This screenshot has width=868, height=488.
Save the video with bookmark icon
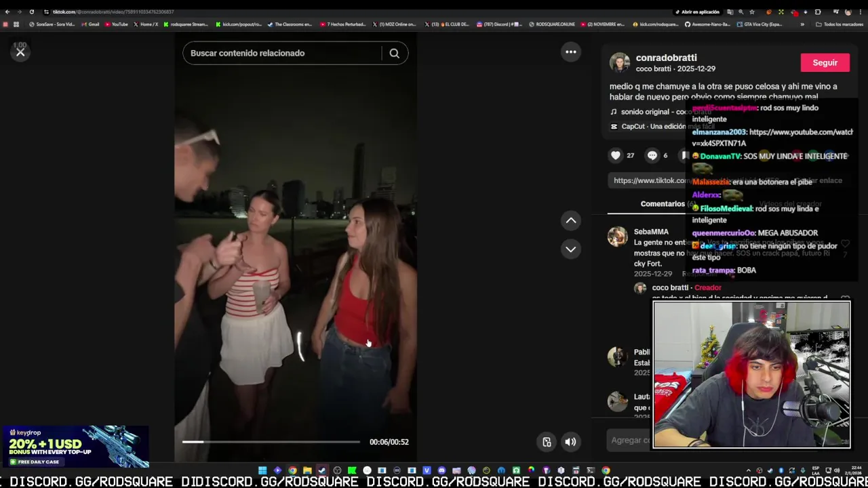686,155
